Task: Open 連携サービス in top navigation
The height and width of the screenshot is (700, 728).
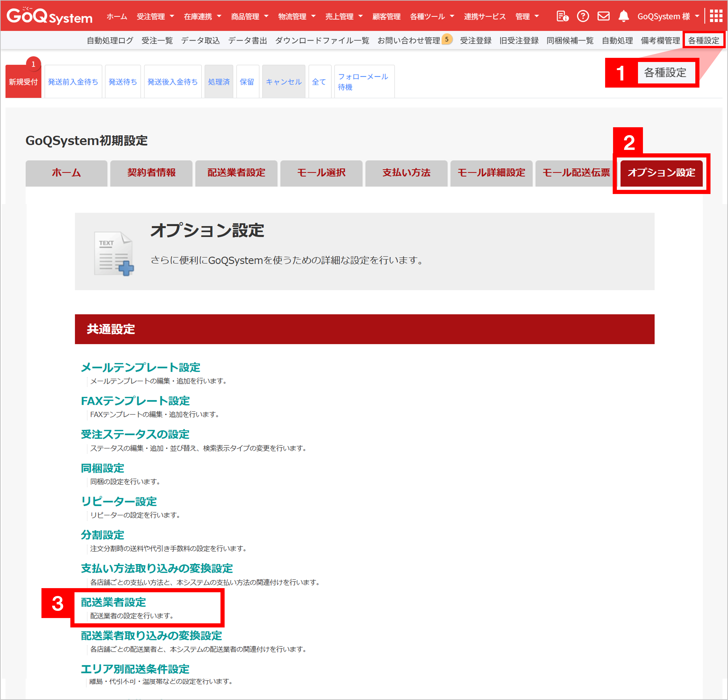Action: point(485,16)
